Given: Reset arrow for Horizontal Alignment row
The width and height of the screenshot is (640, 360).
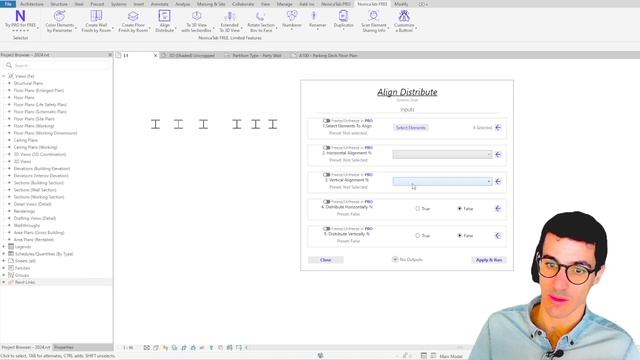Looking at the screenshot, I should (x=498, y=154).
